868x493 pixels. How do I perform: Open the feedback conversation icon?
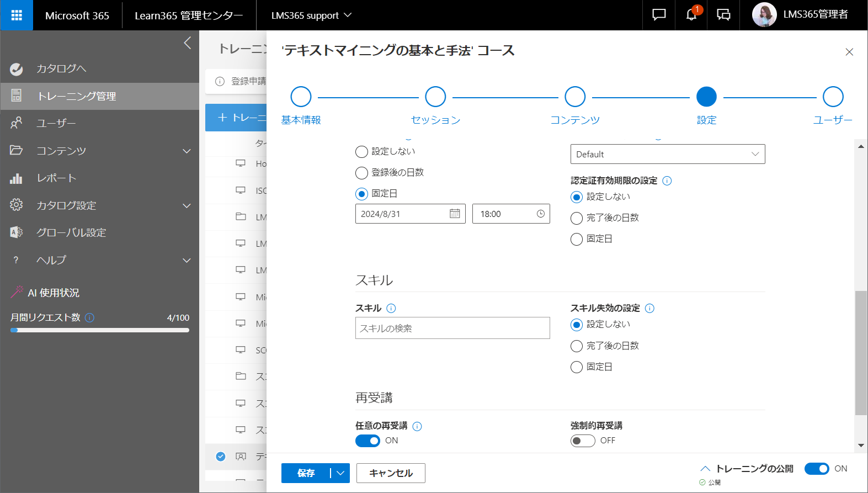[723, 15]
